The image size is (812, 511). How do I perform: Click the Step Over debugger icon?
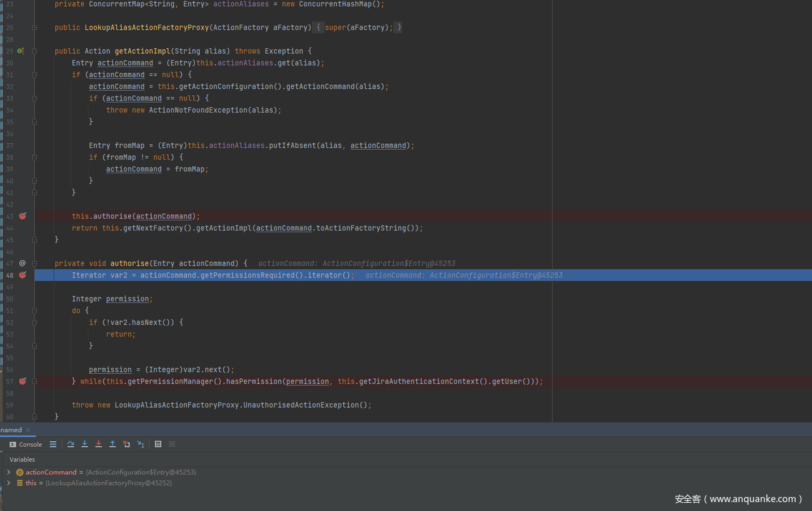pos(70,444)
